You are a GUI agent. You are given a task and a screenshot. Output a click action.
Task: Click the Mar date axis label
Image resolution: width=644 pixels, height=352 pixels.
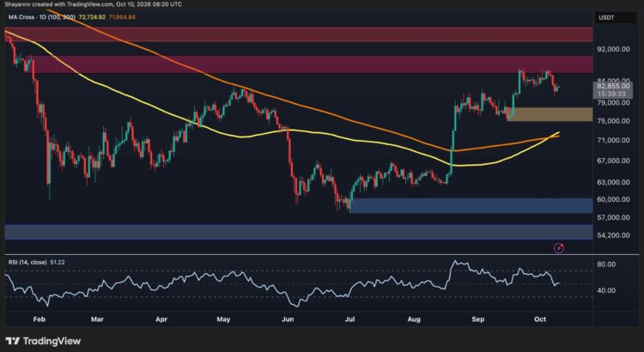pyautogui.click(x=98, y=319)
